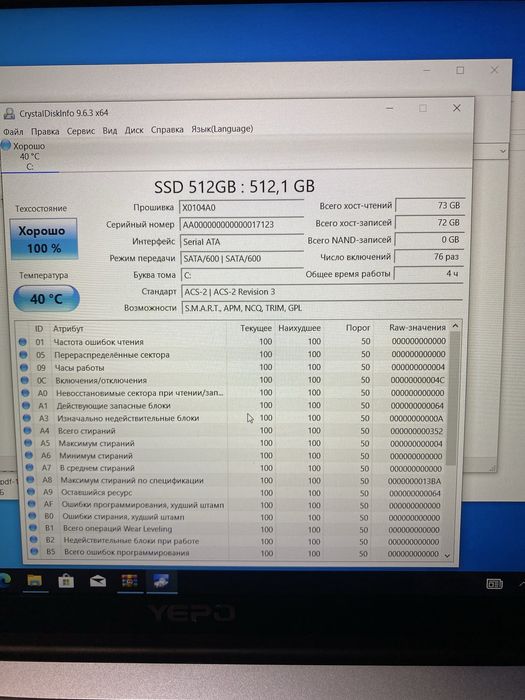Screen dimensions: 525x700
Task: Click the Всего хост-записей value 72 GB
Action: [429, 222]
